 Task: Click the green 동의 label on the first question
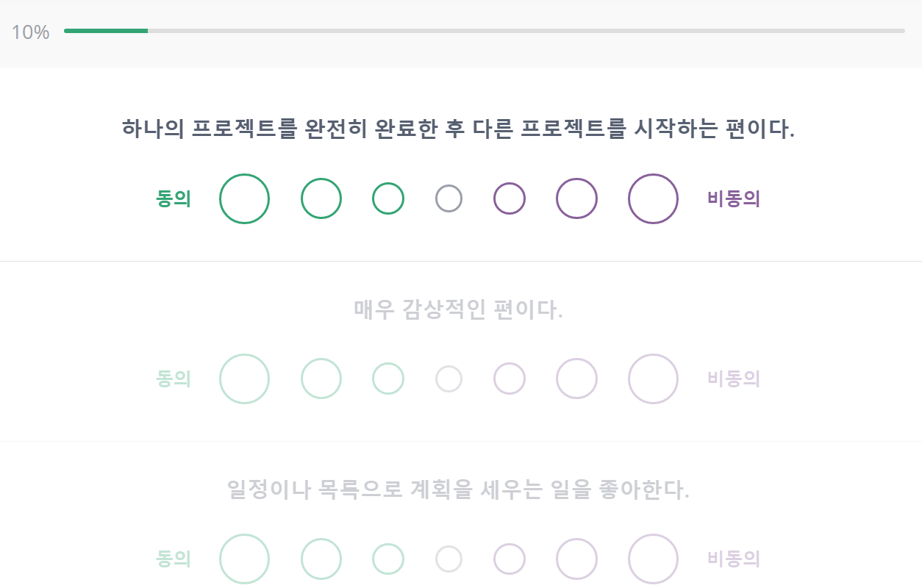pos(173,198)
